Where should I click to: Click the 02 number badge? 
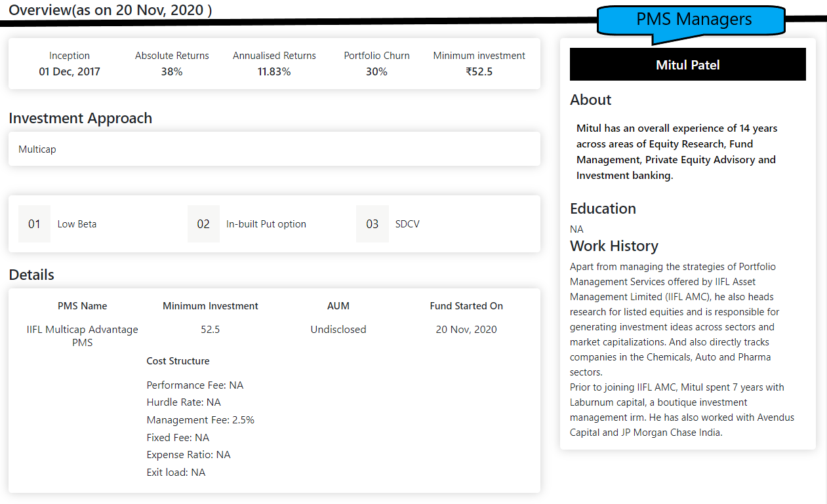(203, 224)
